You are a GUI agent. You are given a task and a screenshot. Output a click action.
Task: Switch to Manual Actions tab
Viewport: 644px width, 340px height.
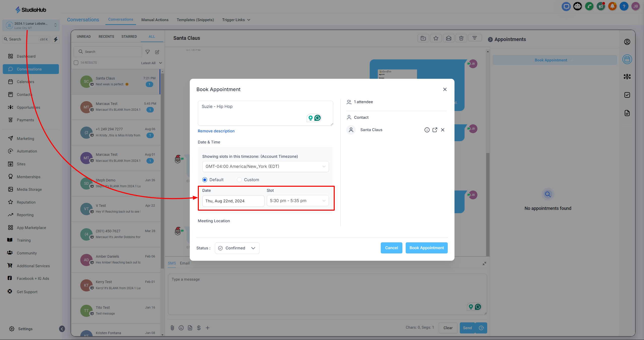click(155, 20)
